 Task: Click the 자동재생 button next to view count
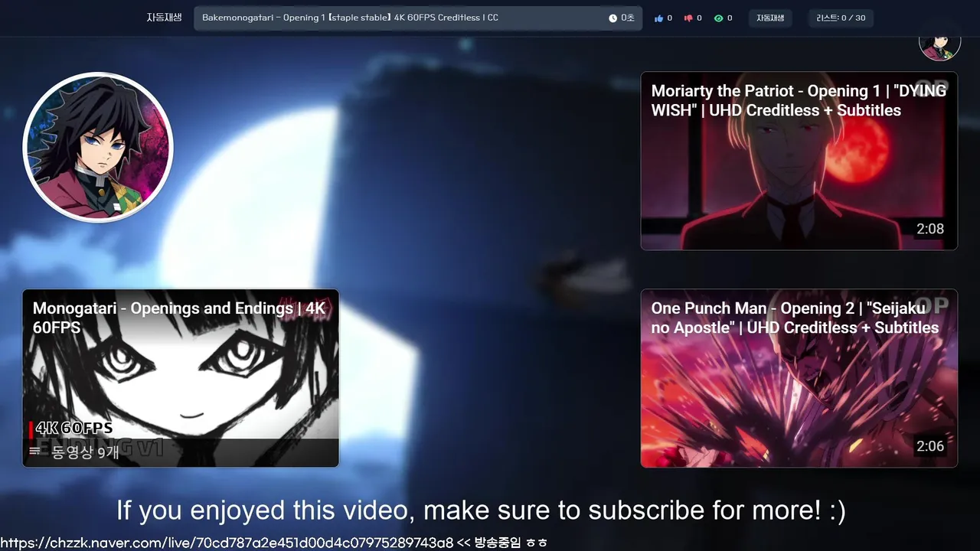tap(770, 18)
